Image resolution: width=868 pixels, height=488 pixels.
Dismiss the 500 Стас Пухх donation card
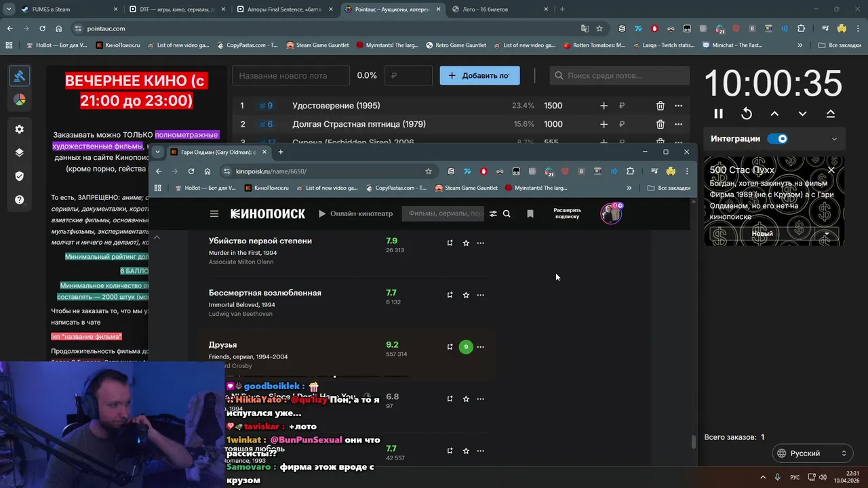831,170
